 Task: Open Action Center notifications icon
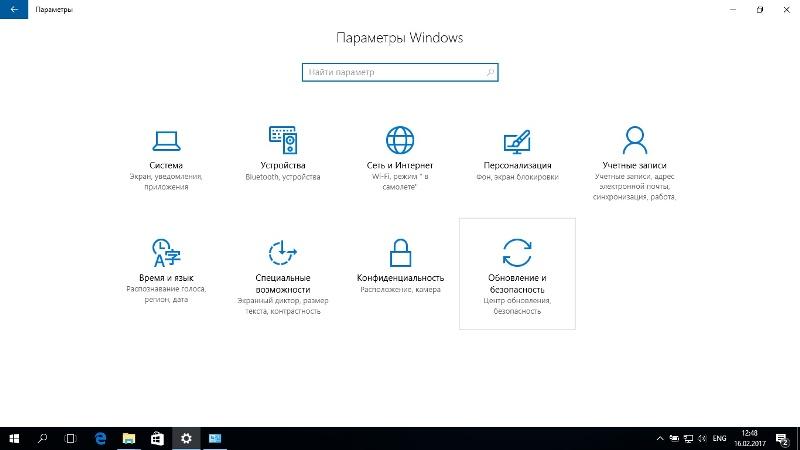point(783,438)
